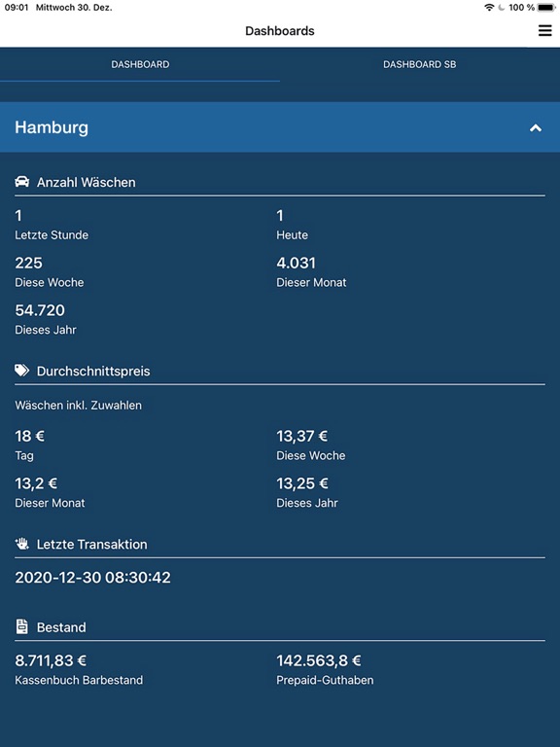The width and height of the screenshot is (560, 747).
Task: Click the Kassenbuch Barbestand amount 8.711,83 €
Action: 51,660
